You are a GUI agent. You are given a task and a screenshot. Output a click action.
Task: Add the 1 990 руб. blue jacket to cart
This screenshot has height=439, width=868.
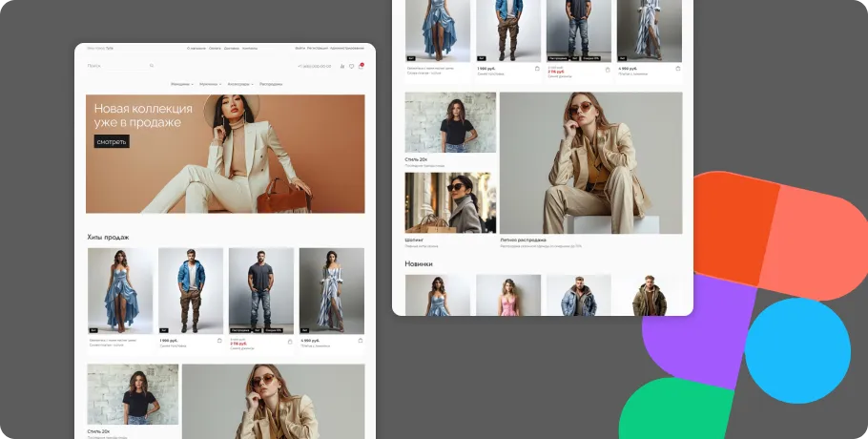[218, 340]
